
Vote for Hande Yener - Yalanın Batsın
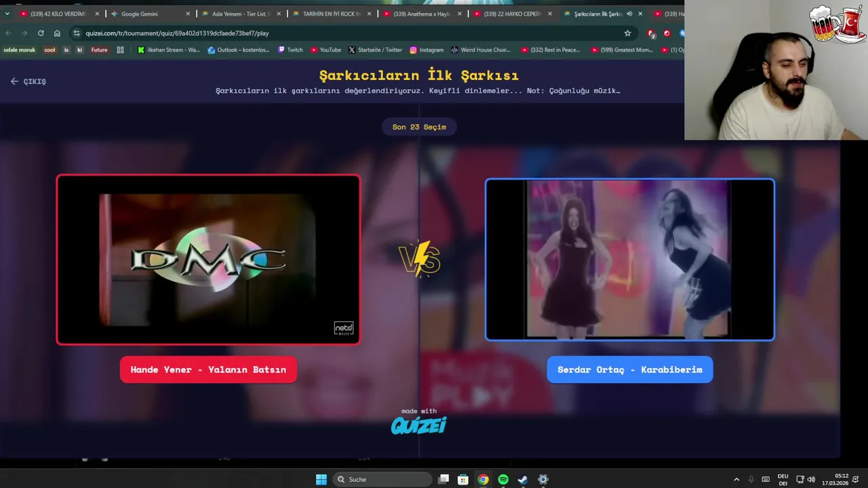click(x=208, y=369)
